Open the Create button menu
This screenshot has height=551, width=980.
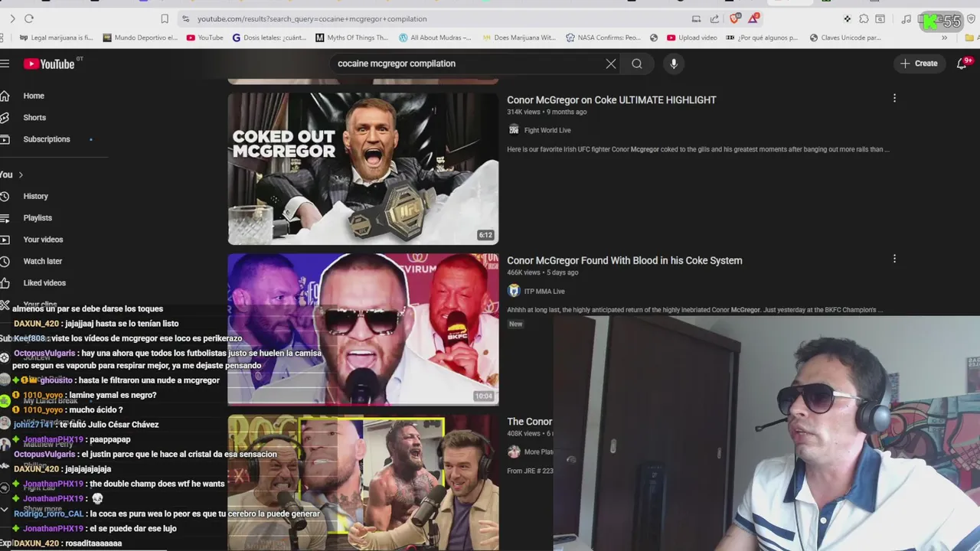click(x=919, y=64)
